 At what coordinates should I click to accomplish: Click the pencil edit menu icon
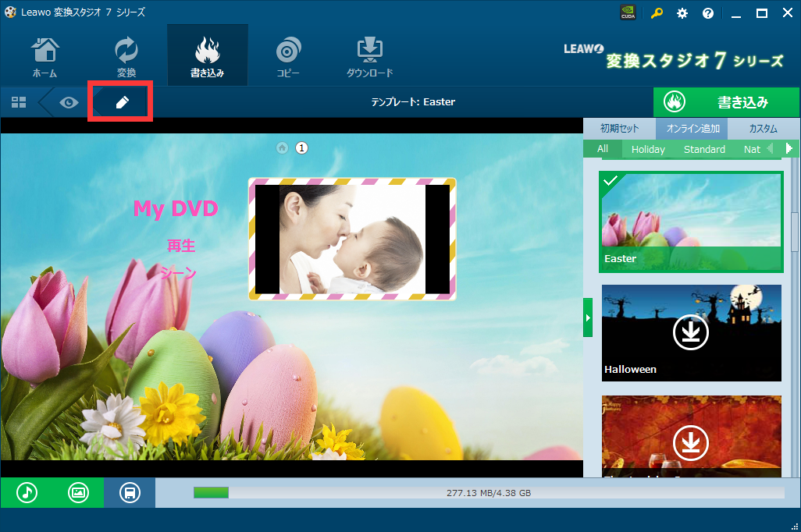[122, 102]
